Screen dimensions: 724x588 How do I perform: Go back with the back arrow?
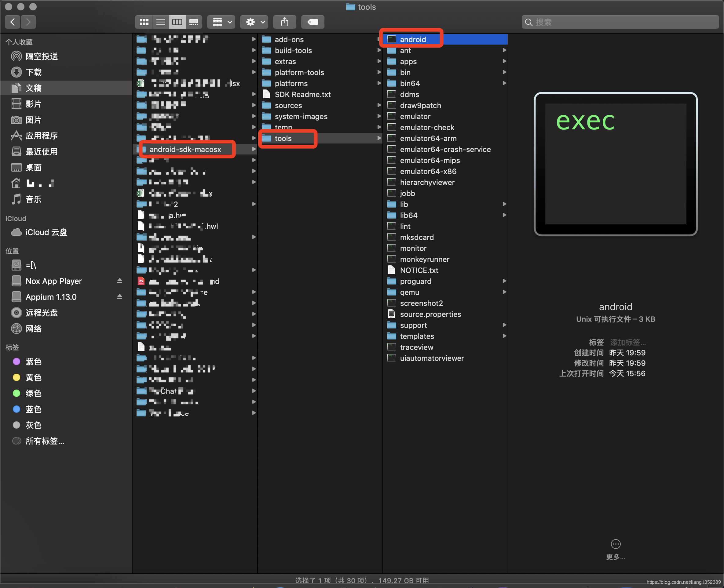pyautogui.click(x=13, y=22)
